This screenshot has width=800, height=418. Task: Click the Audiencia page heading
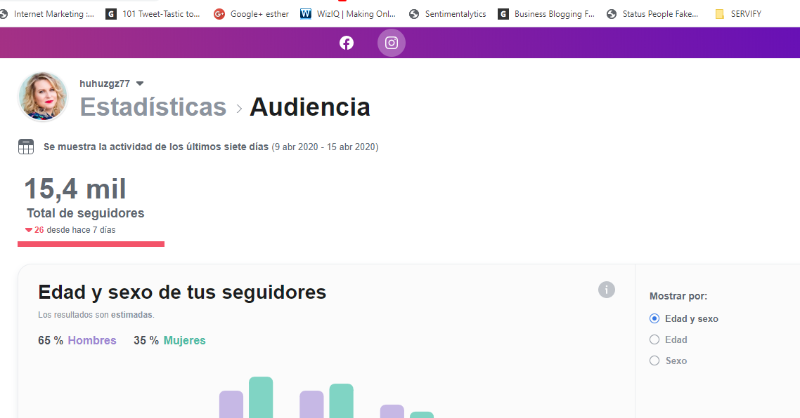(310, 107)
